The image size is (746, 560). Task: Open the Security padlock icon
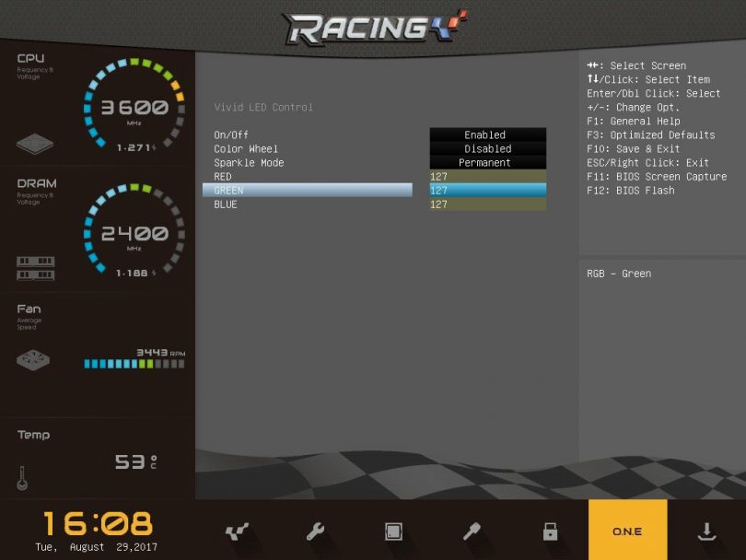550,531
